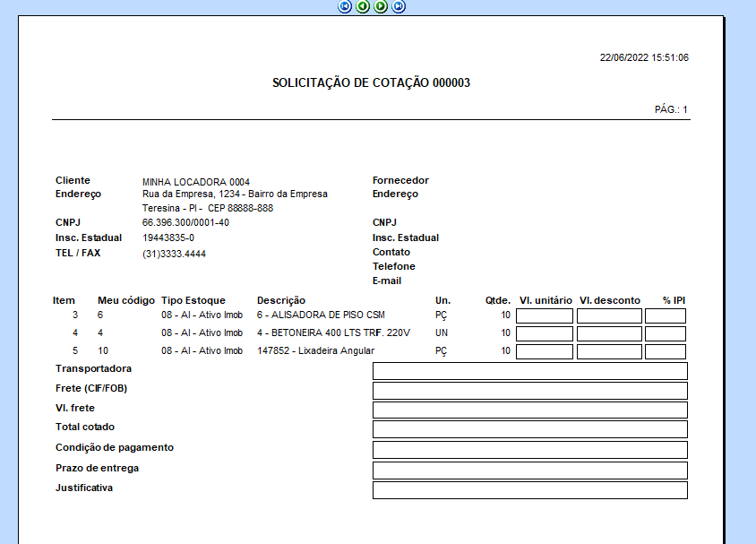Click the Contato label under Fornecedor
This screenshot has width=756, height=544.
pos(391,252)
